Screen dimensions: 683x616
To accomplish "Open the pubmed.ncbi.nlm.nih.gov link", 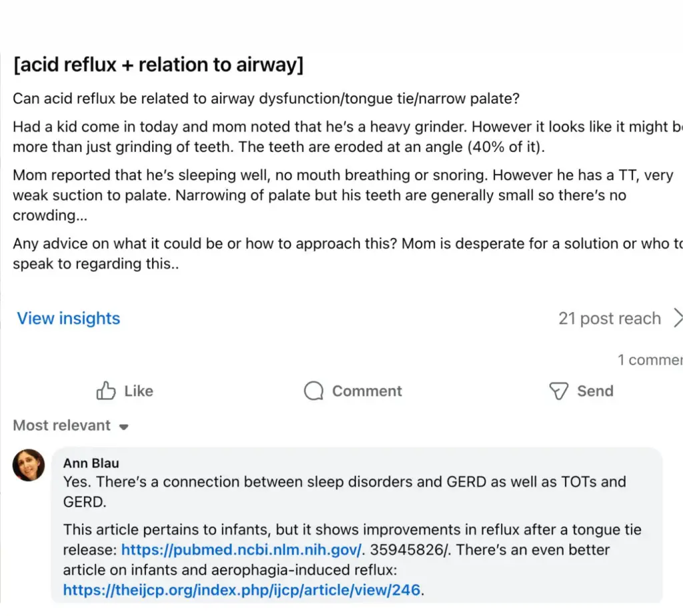I will (x=241, y=549).
